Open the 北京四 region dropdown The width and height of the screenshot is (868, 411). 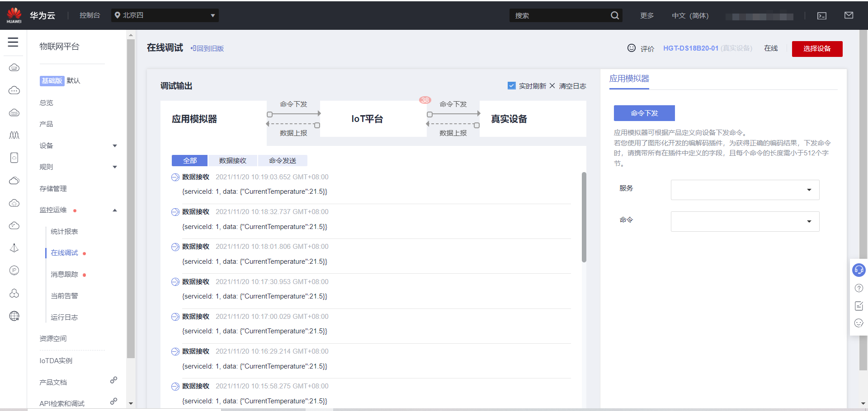[x=165, y=15]
